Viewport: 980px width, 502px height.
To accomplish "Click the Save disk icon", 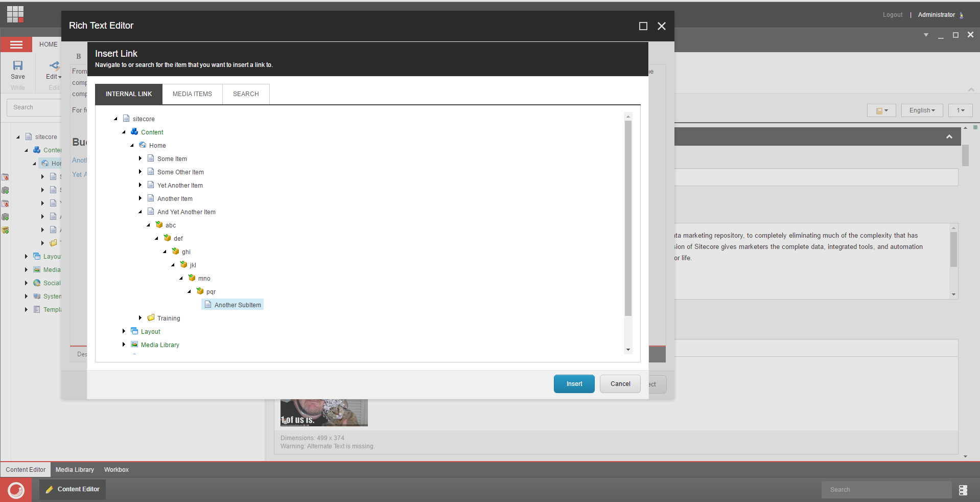I will (18, 65).
